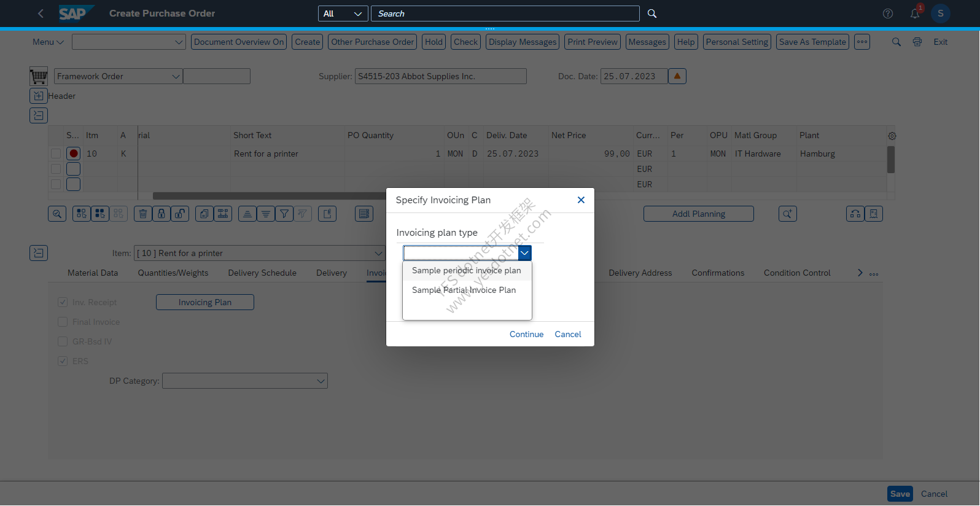Click the SAP back arrow icon
This screenshot has height=506, width=980.
[x=41, y=14]
